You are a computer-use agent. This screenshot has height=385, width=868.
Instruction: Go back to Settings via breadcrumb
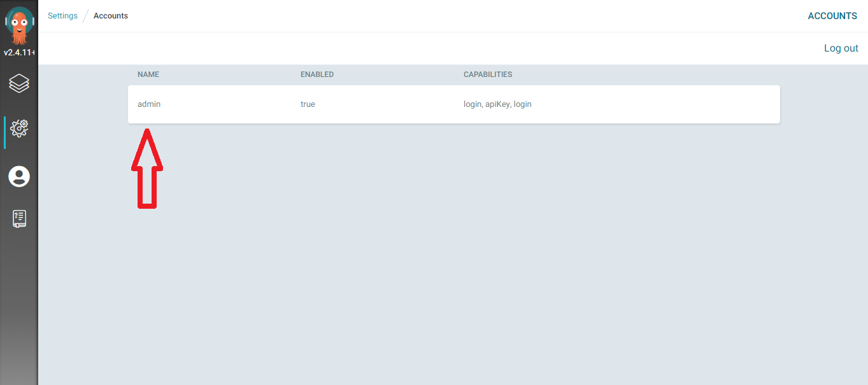pyautogui.click(x=62, y=16)
